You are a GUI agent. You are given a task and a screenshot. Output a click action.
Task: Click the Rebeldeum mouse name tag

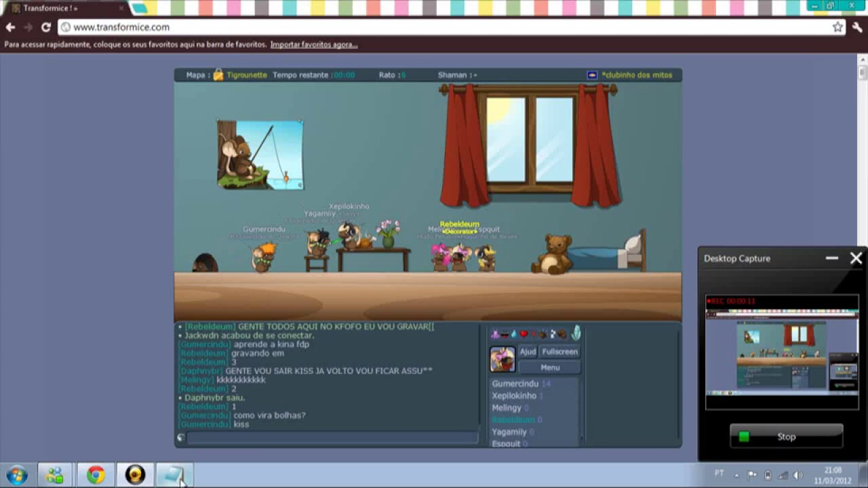[459, 224]
